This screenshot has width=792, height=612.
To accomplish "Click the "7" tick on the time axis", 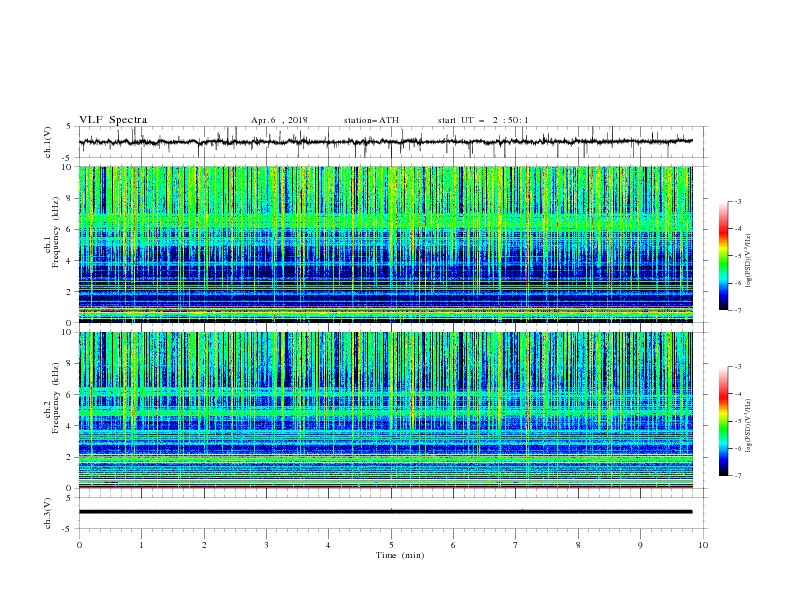I will tap(516, 545).
